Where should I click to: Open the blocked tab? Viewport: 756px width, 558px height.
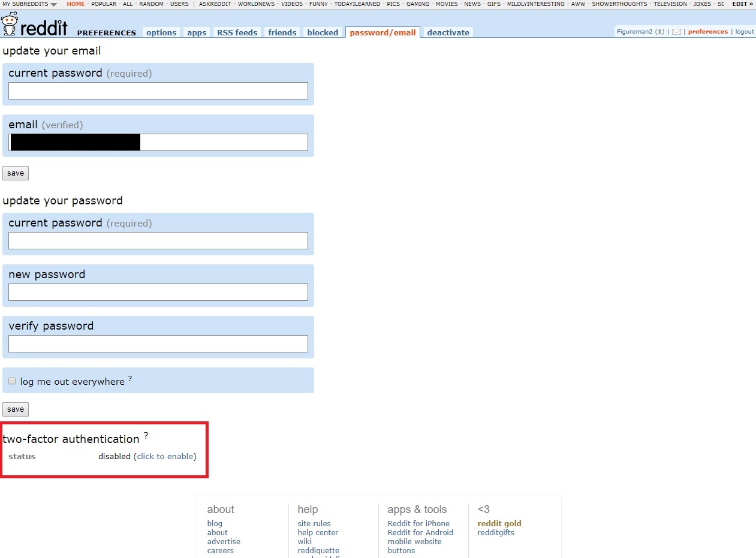tap(323, 32)
